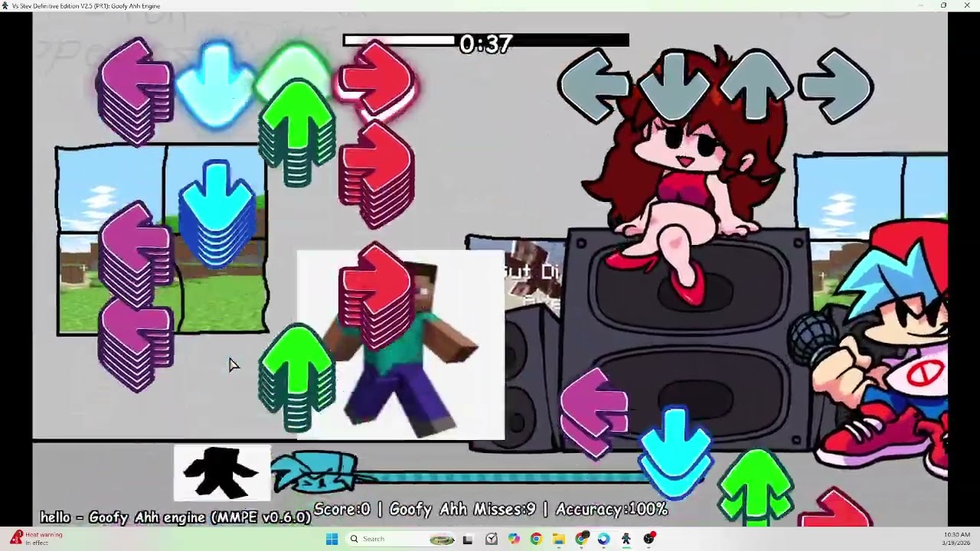This screenshot has height=551, width=980.
Task: Open the Windows Start menu
Action: click(x=332, y=539)
